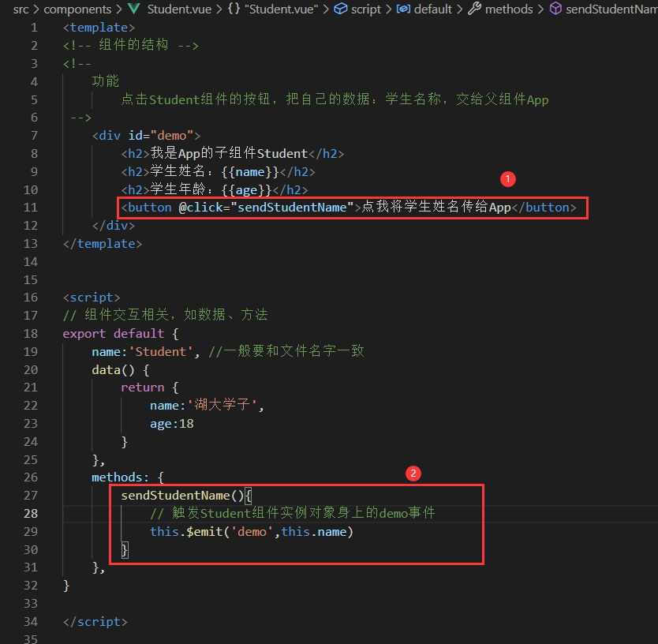Click the 'methods:' property on line 26
The height and width of the screenshot is (644, 658).
point(120,477)
